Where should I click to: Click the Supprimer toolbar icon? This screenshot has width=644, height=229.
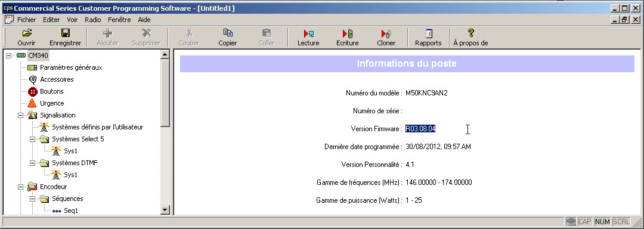(x=146, y=33)
